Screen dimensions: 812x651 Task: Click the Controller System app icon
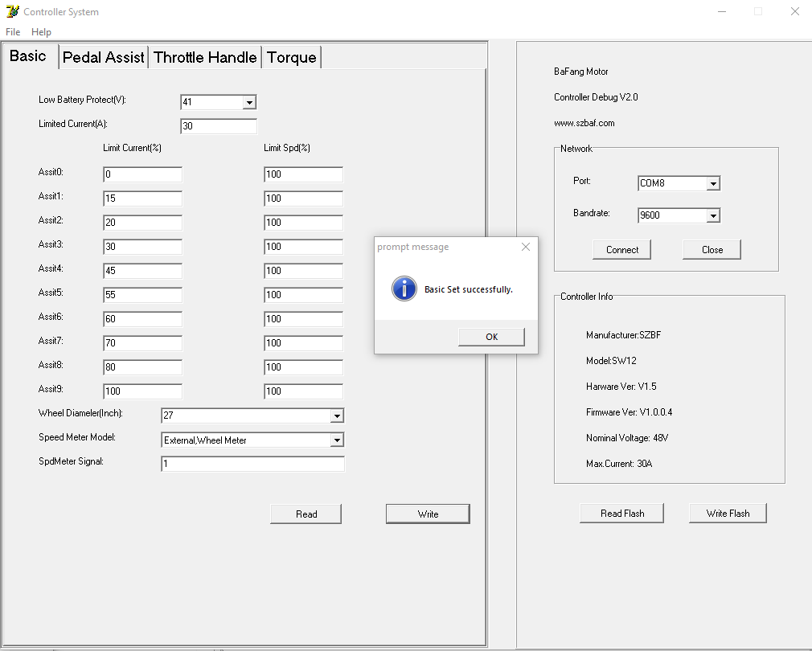[x=12, y=11]
